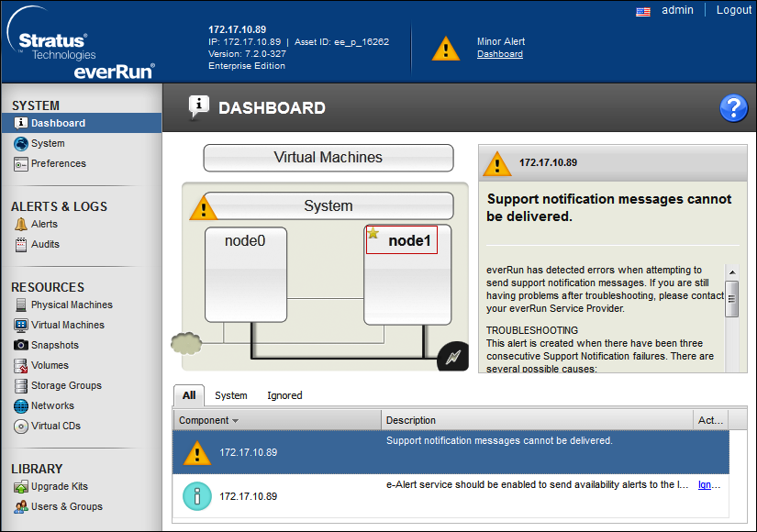Click the US flag language icon
This screenshot has width=757, height=532.
point(642,11)
